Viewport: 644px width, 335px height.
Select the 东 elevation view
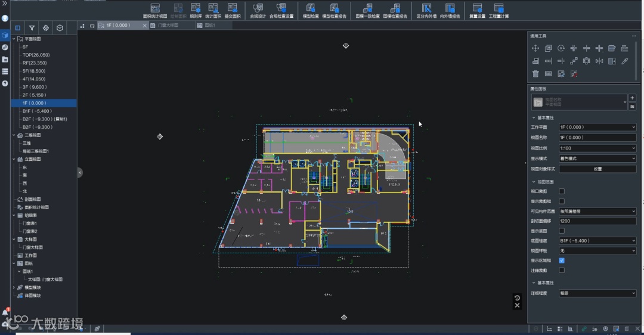click(x=24, y=167)
